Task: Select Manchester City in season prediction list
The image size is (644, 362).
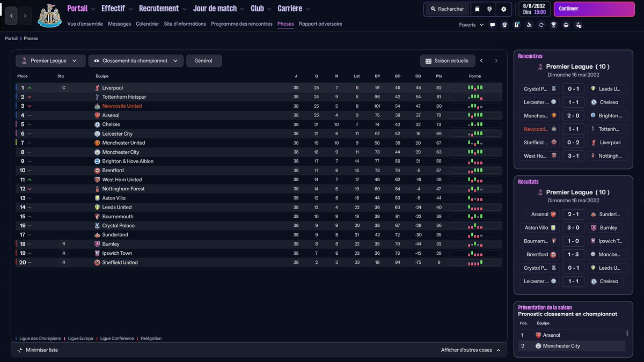Action: coord(572,346)
